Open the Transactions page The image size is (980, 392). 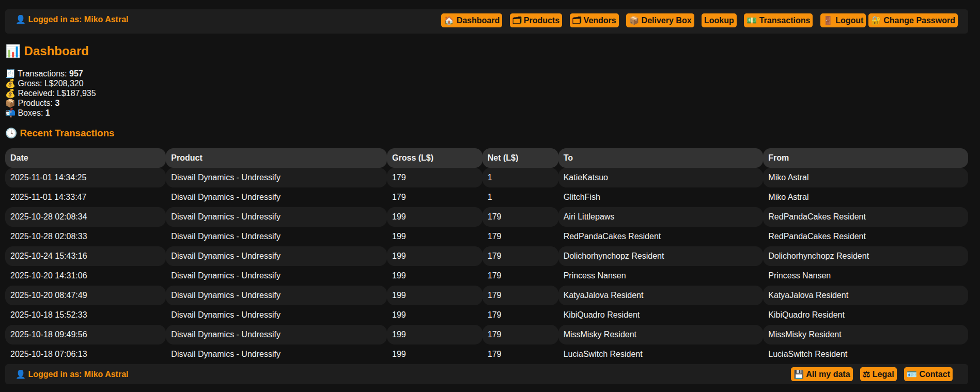pos(778,21)
